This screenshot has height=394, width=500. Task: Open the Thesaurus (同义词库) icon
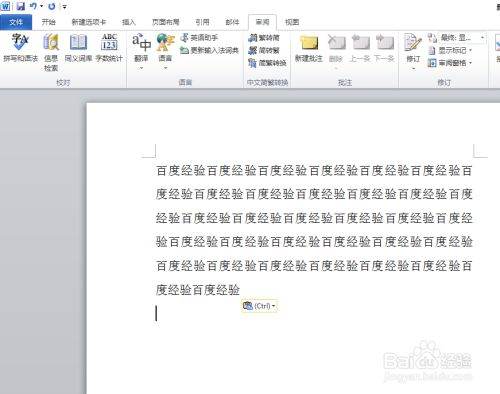point(78,48)
